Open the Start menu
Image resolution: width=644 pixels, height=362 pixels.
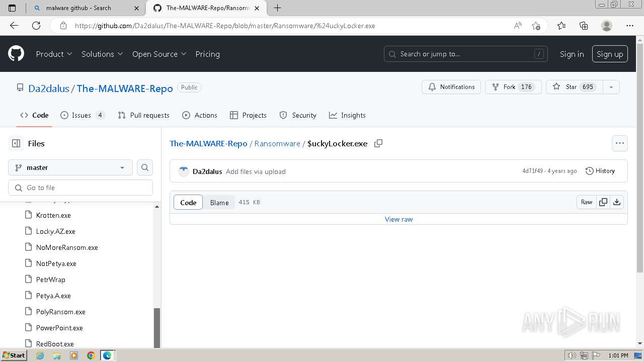[x=14, y=355]
